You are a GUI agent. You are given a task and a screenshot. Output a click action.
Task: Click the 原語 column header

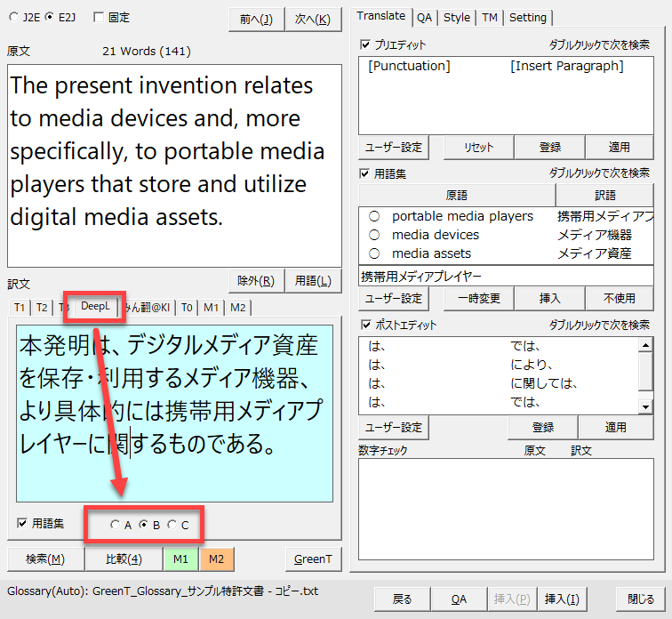pyautogui.click(x=457, y=195)
